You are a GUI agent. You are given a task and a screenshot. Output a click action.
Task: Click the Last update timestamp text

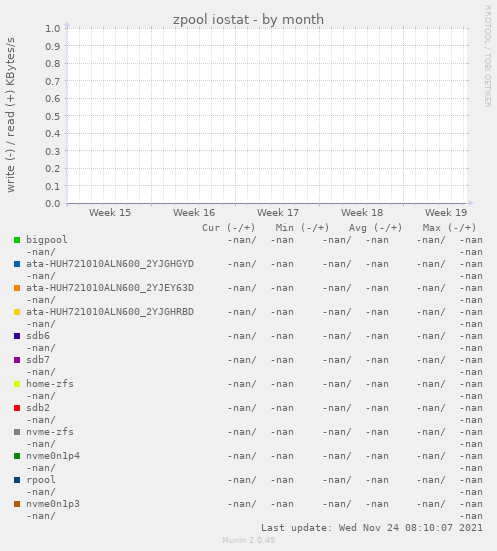372,528
